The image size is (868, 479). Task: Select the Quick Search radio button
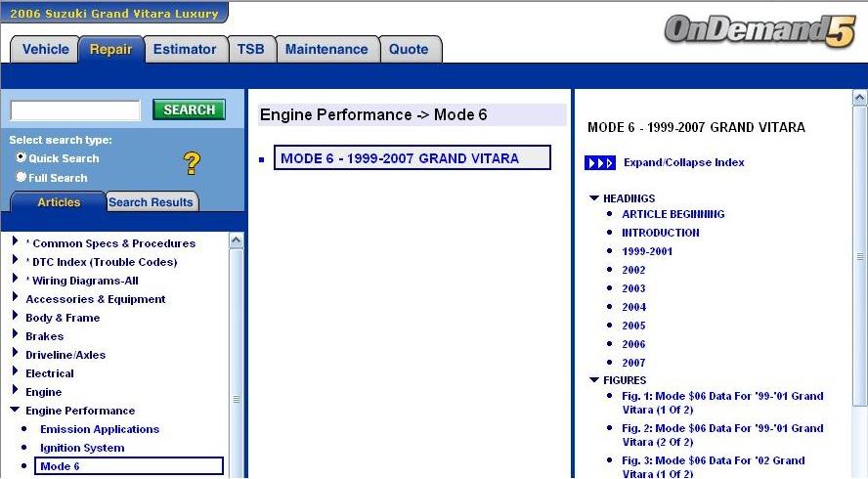(21, 157)
